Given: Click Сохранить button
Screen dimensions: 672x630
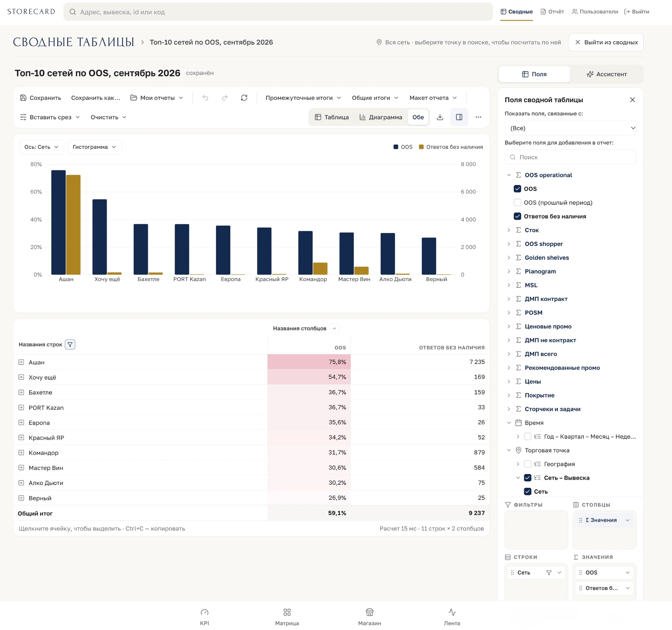Looking at the screenshot, I should point(41,98).
